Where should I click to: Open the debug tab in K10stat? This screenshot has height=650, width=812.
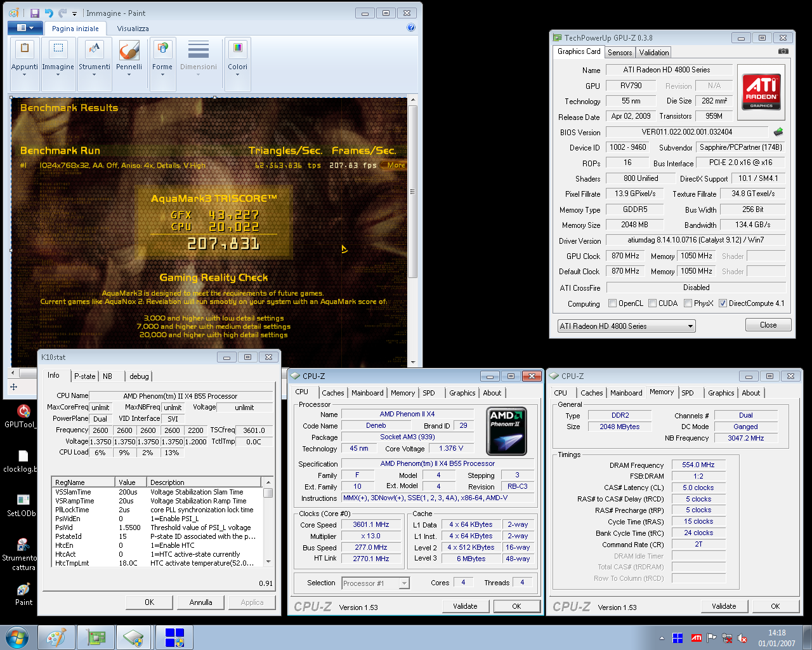pos(139,376)
